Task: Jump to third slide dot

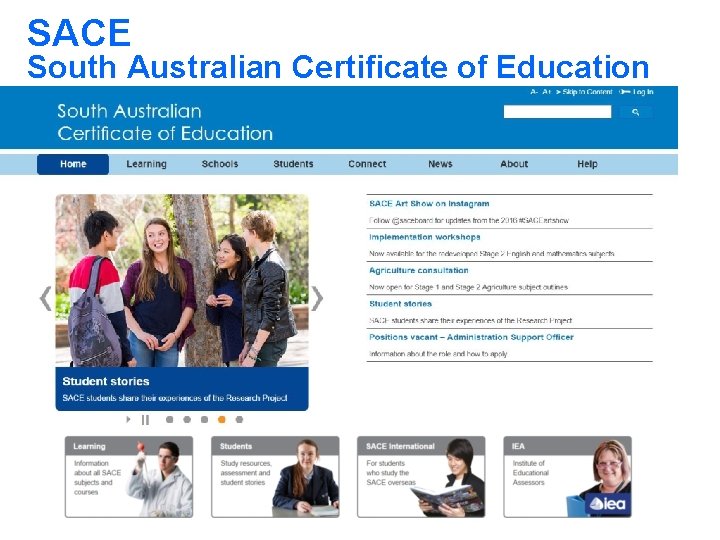Action: point(204,419)
